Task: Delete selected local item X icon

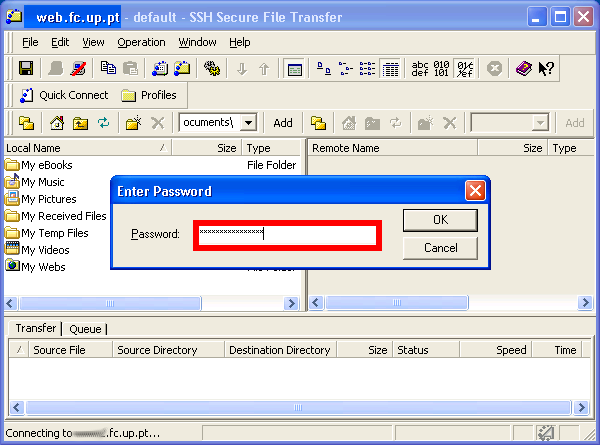Action: coord(157,123)
